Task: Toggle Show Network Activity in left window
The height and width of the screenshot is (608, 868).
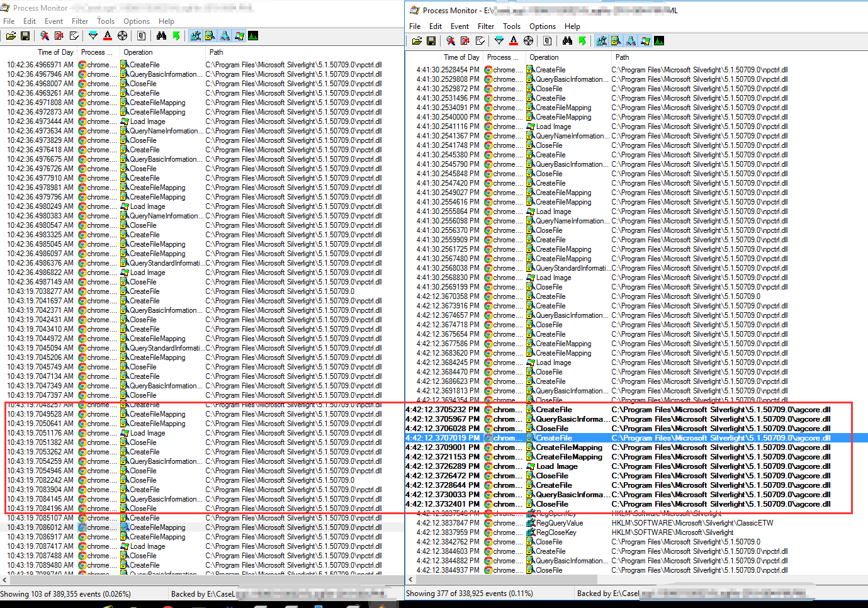Action: coord(225,36)
